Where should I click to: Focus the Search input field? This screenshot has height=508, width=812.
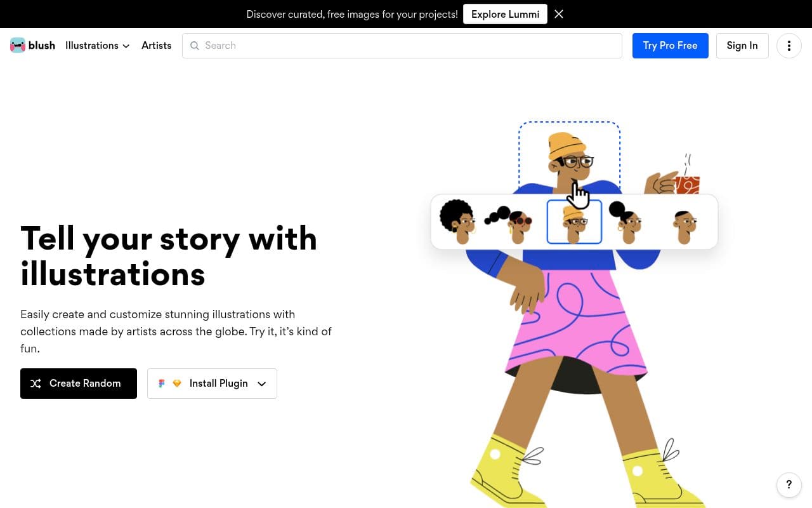click(x=406, y=46)
